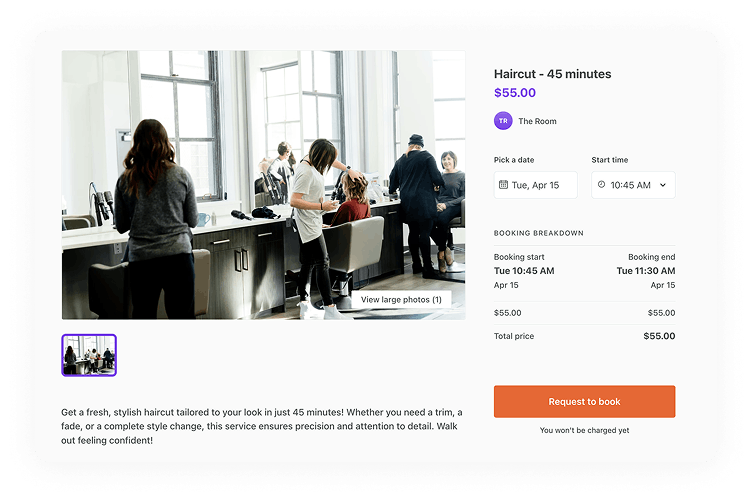
Task: Open the 10:45 AM start time selector
Action: (633, 185)
